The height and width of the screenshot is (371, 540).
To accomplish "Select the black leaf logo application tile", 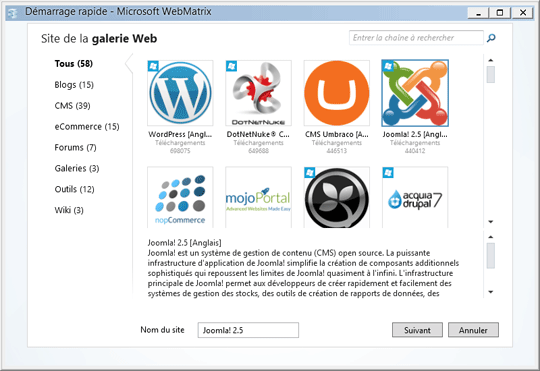I will click(x=336, y=197).
